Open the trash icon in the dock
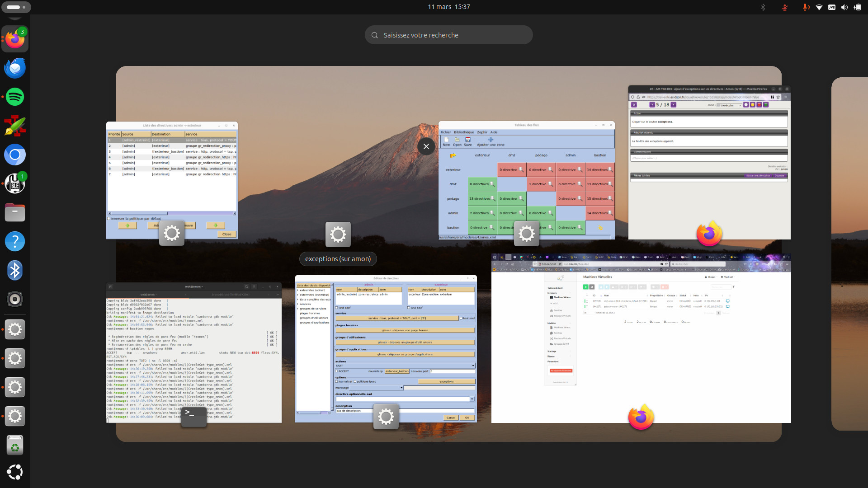Viewport: 868px width, 488px height. [x=15, y=446]
